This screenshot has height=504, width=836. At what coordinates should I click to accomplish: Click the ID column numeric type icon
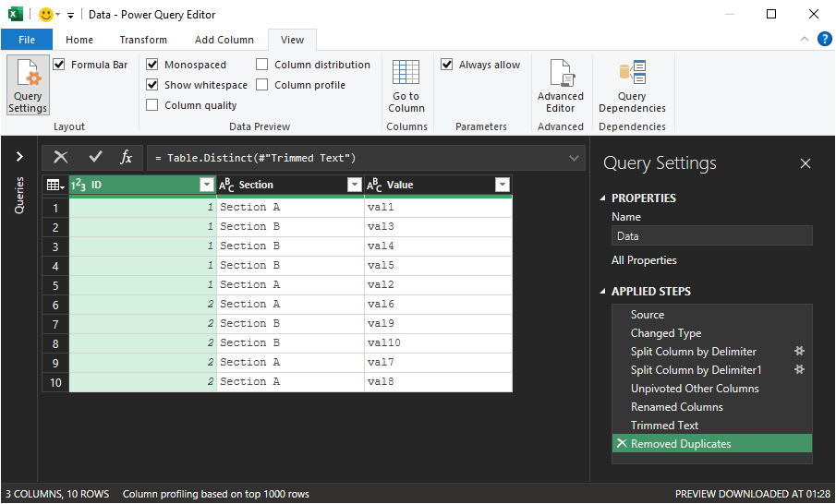[x=79, y=185]
